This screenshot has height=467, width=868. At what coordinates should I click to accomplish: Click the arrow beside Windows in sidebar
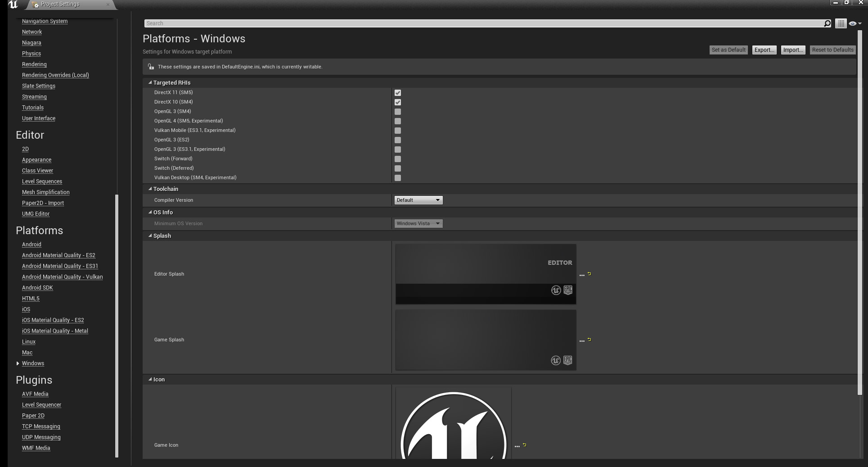pyautogui.click(x=18, y=363)
